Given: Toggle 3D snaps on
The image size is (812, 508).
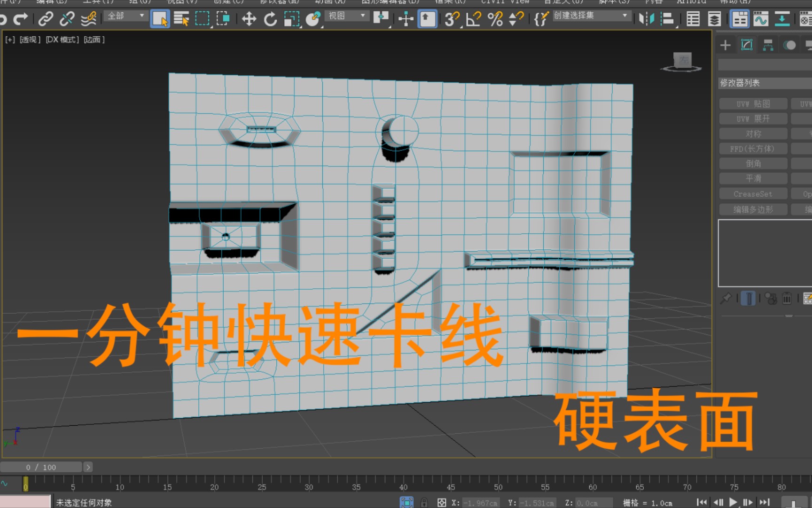Looking at the screenshot, I should click(x=451, y=19).
